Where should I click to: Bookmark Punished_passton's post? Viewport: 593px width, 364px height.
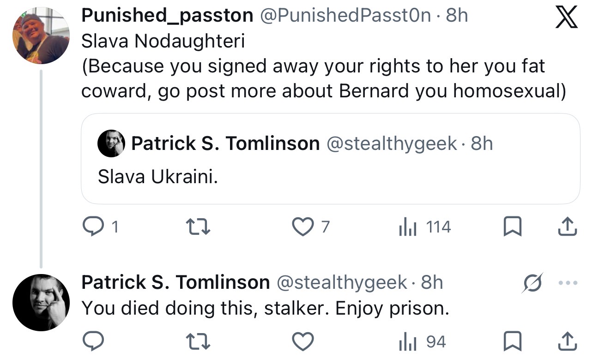512,227
